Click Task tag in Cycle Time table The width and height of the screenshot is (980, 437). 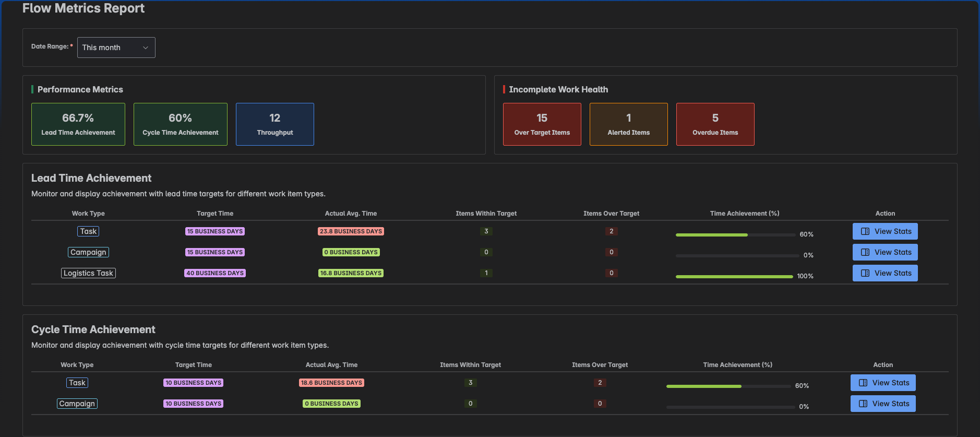[77, 383]
